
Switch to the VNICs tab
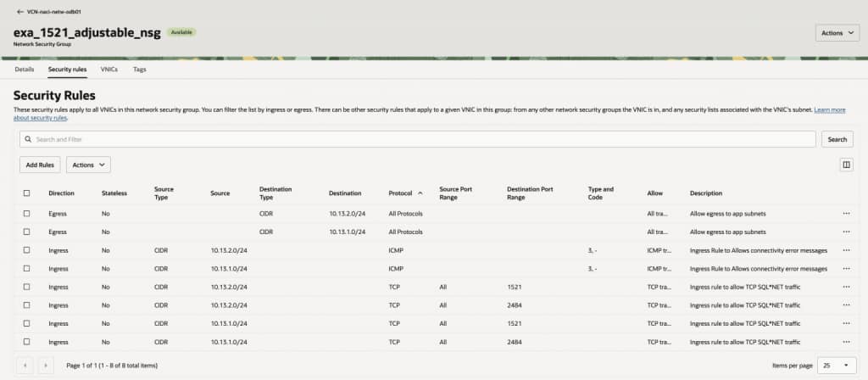click(x=109, y=70)
